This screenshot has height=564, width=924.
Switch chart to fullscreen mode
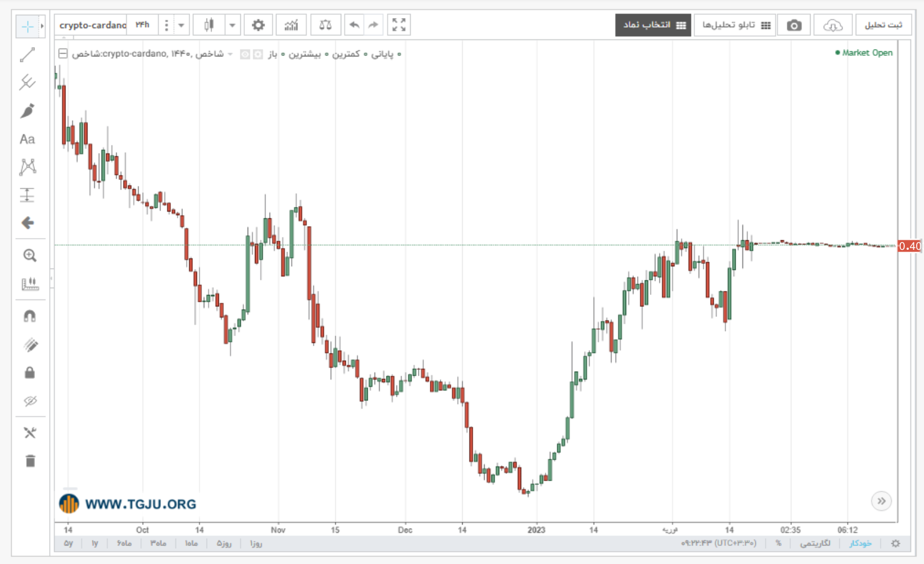click(x=399, y=25)
